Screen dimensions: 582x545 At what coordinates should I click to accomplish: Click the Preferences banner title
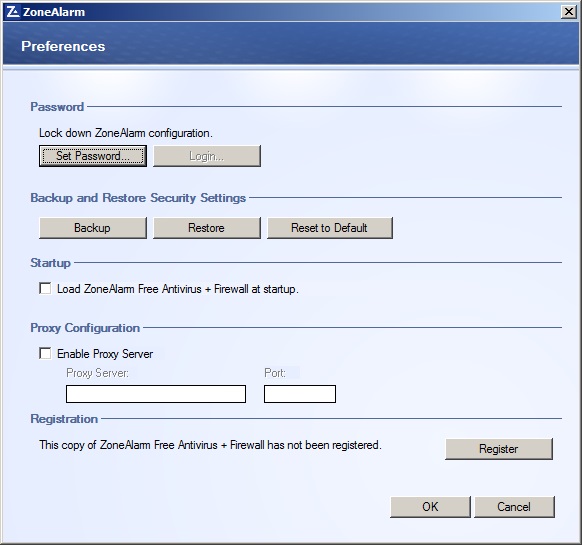[63, 46]
